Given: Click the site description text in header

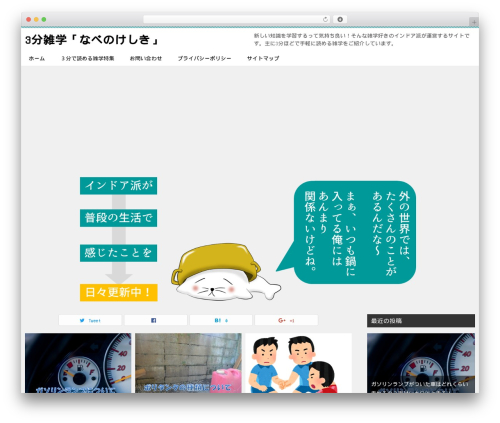Looking at the screenshot, I should pos(362,39).
